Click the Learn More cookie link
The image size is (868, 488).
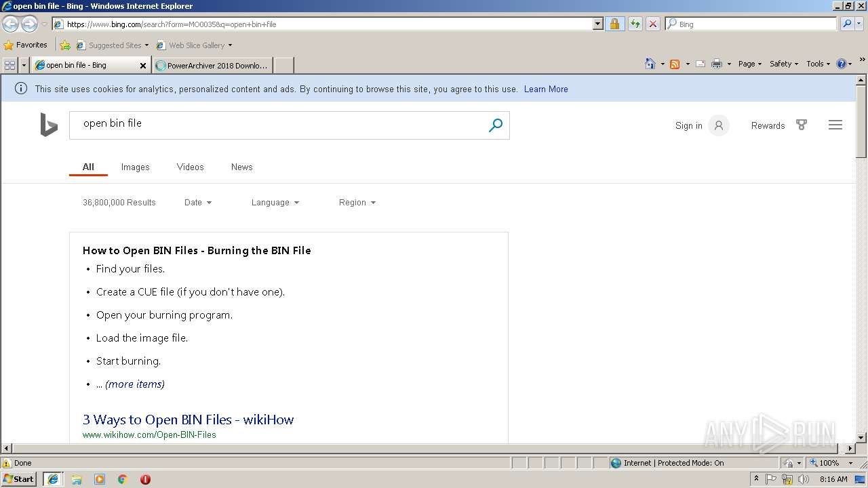point(546,89)
